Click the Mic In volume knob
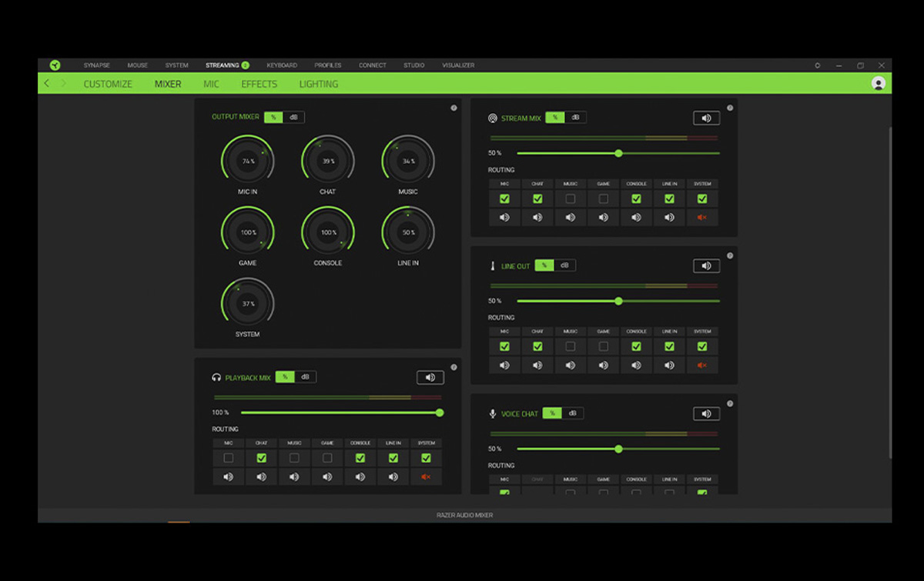Screen dimensions: 924x581 248,162
